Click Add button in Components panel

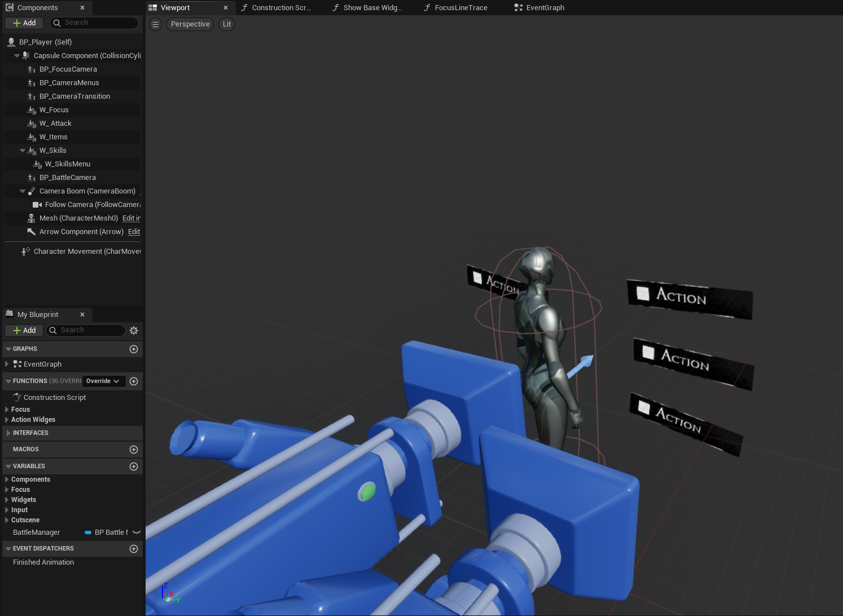pos(24,23)
